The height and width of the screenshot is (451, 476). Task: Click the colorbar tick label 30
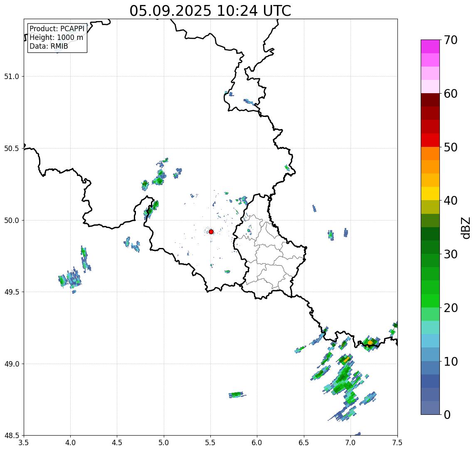coord(451,254)
